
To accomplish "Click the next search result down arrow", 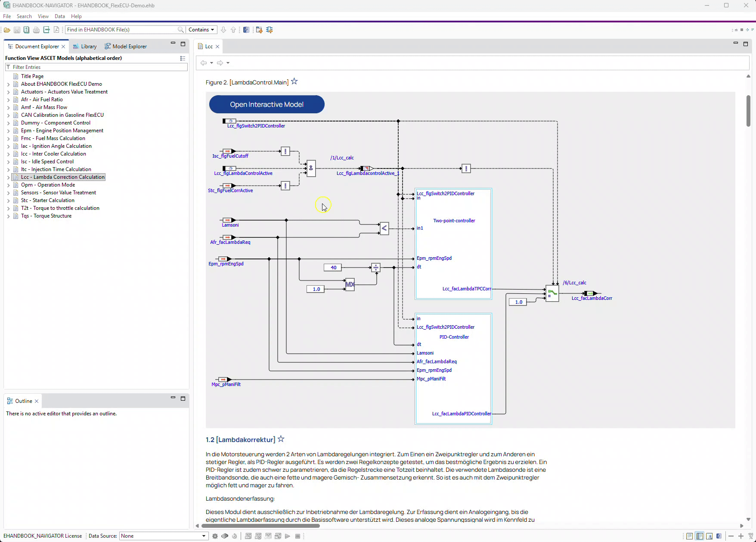I will [x=223, y=30].
